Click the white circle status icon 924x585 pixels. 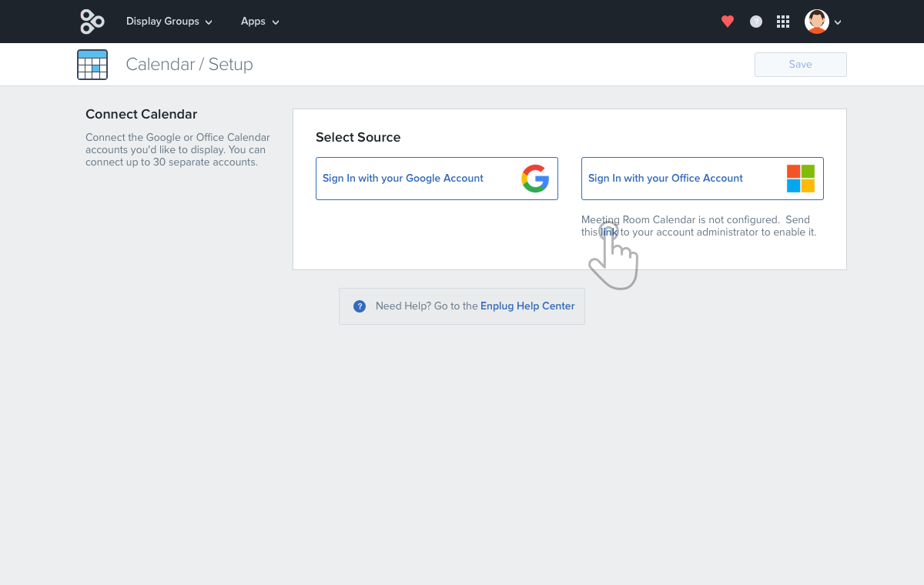(x=756, y=22)
